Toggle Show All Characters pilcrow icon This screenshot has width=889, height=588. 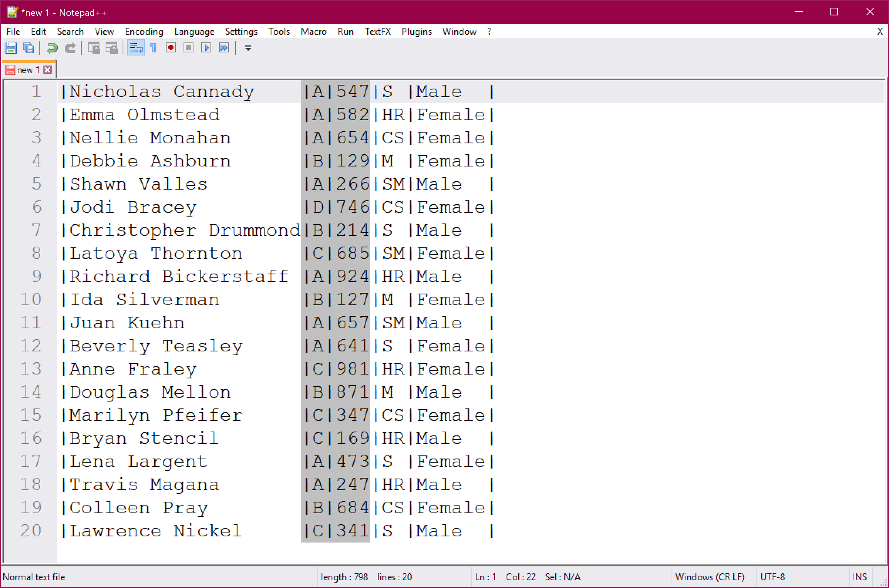[x=153, y=48]
